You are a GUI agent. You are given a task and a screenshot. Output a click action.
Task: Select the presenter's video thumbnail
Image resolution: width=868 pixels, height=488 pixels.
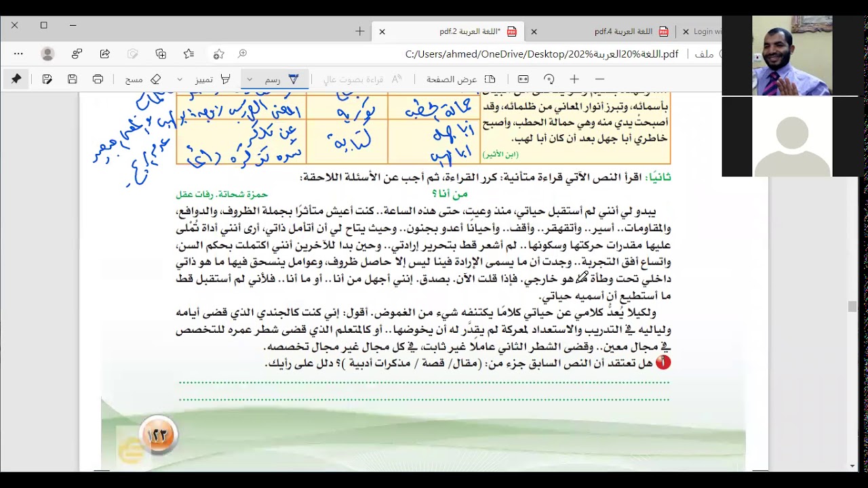[x=791, y=56]
